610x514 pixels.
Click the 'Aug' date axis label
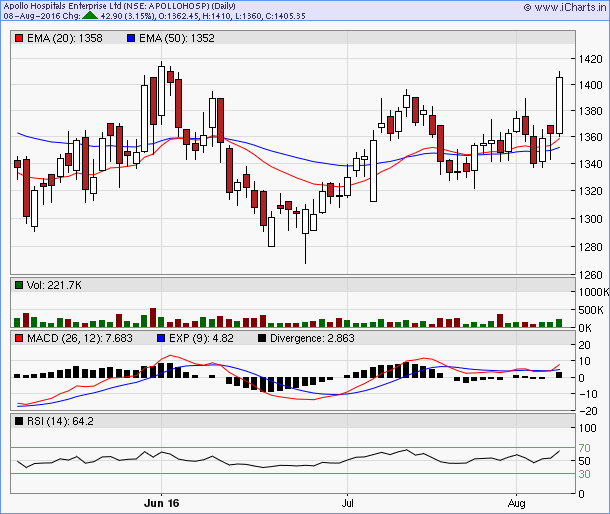tap(516, 503)
